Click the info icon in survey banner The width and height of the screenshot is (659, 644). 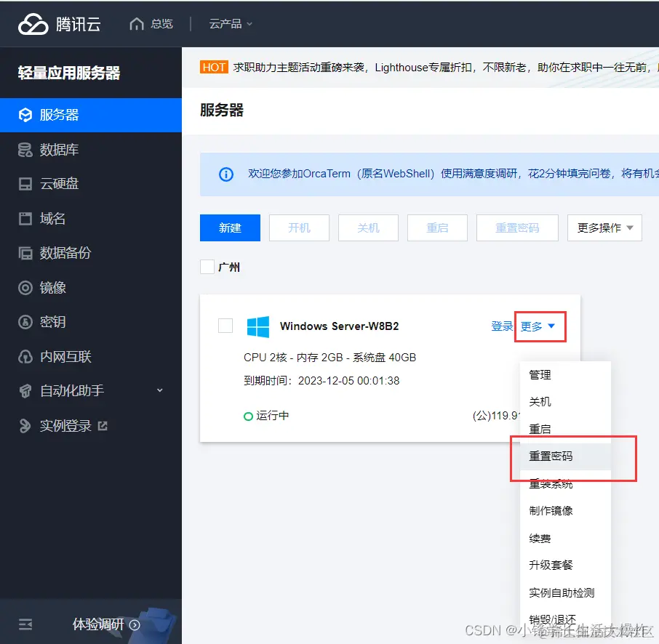pos(226,174)
